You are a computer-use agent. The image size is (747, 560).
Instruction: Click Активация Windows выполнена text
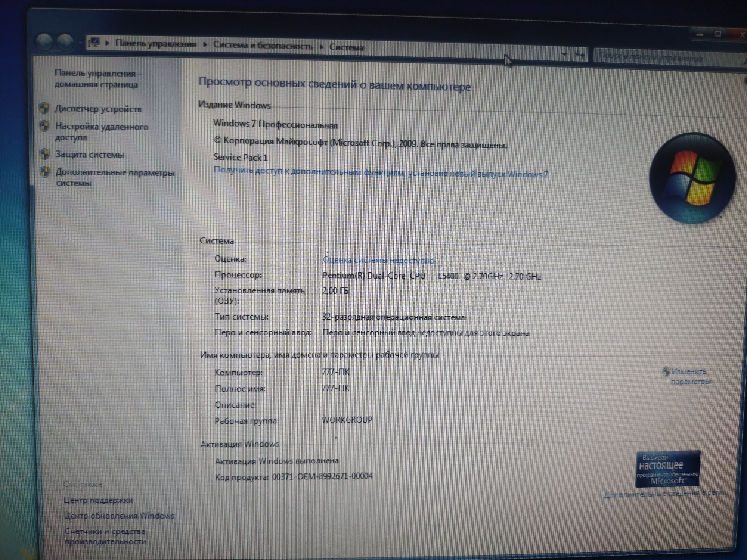pyautogui.click(x=277, y=461)
